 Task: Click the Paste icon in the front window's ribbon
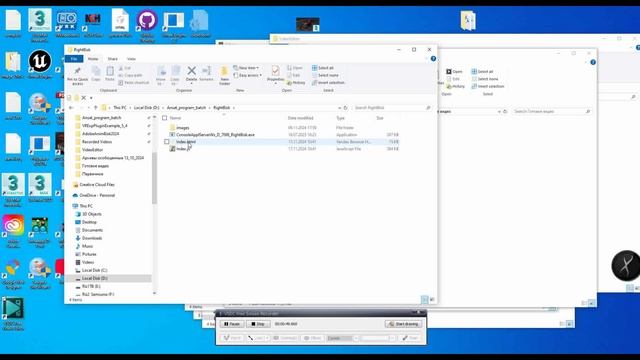point(110,71)
